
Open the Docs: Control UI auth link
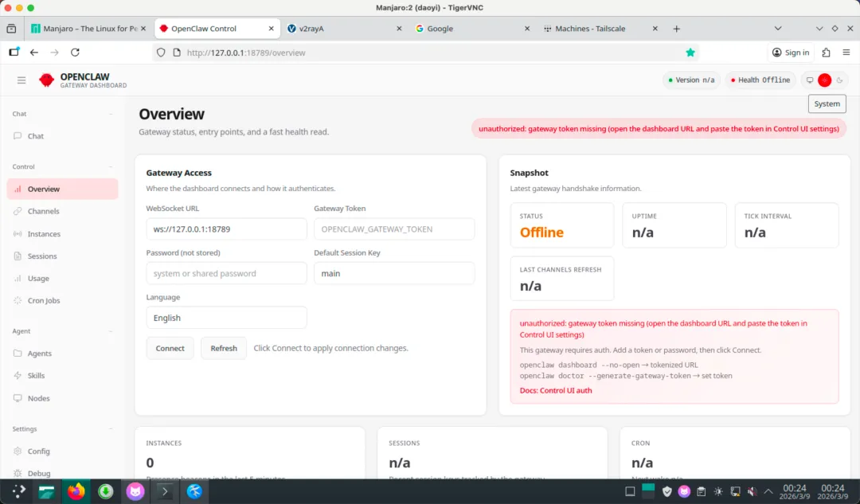[x=556, y=390]
